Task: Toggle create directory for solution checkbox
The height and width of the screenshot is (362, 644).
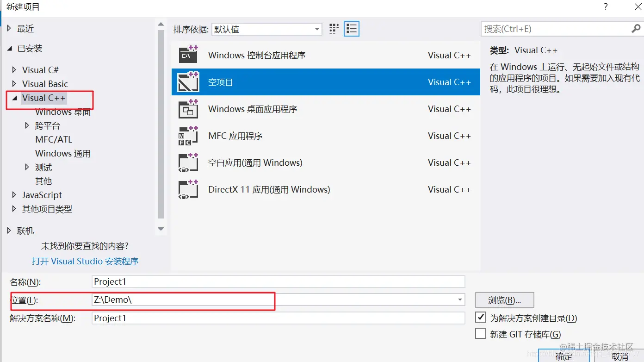Action: 481,318
